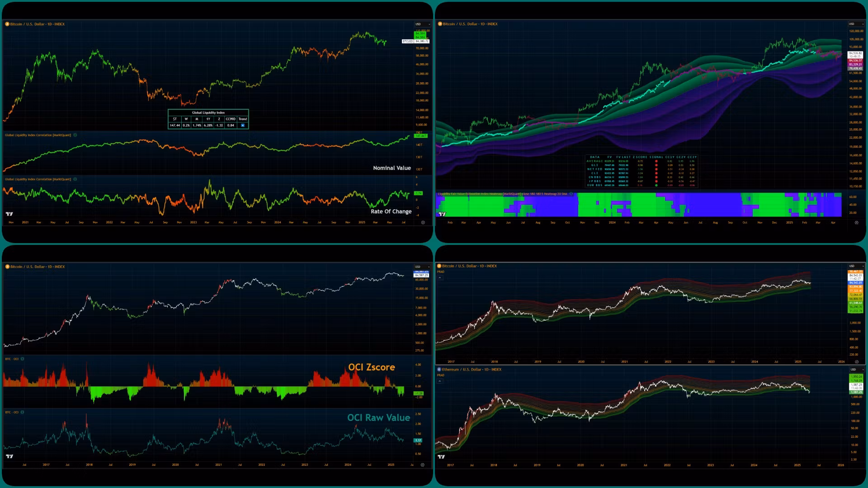Image resolution: width=868 pixels, height=488 pixels.
Task: Click the Ethereum coin icon in the chart title
Action: (439, 370)
